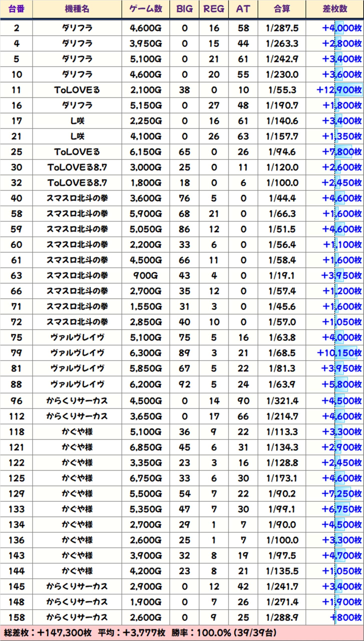The image size is (364, 641).
Task: Select the +12,900枚 value for machine 11
Action: tap(339, 90)
